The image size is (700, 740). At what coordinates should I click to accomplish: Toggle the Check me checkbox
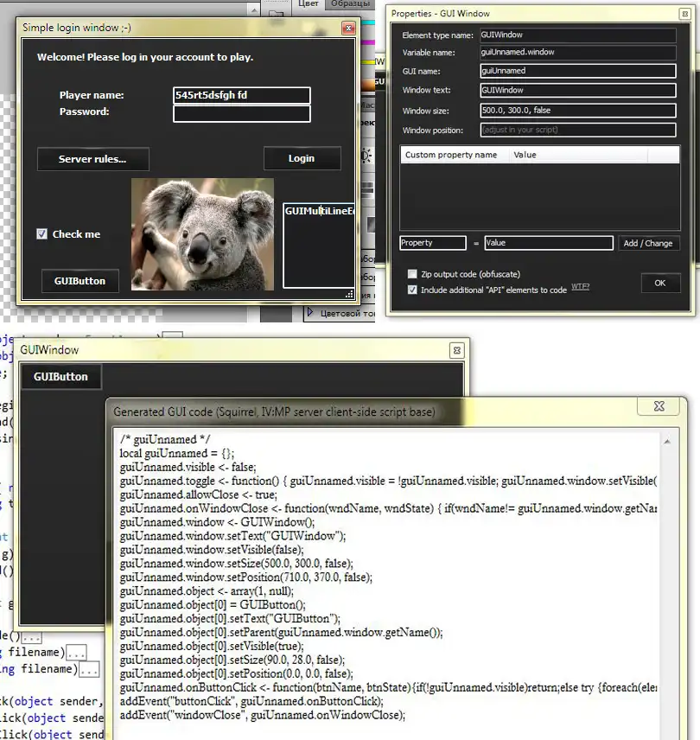42,234
